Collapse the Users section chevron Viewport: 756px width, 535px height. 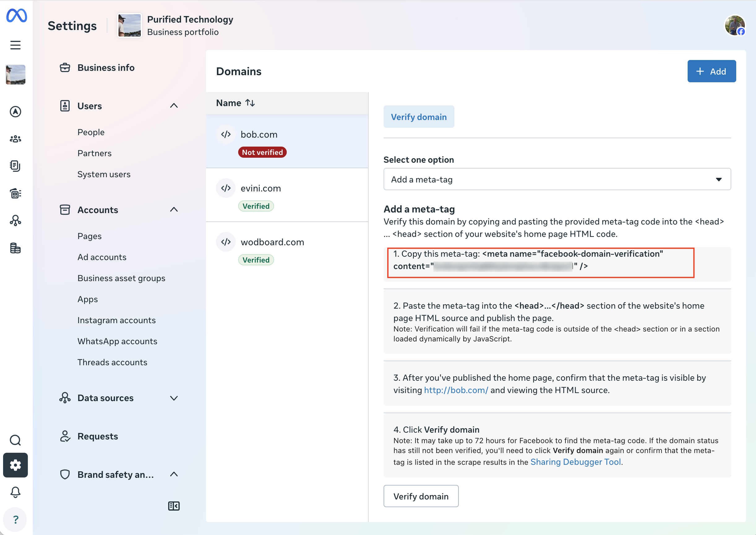(x=174, y=106)
